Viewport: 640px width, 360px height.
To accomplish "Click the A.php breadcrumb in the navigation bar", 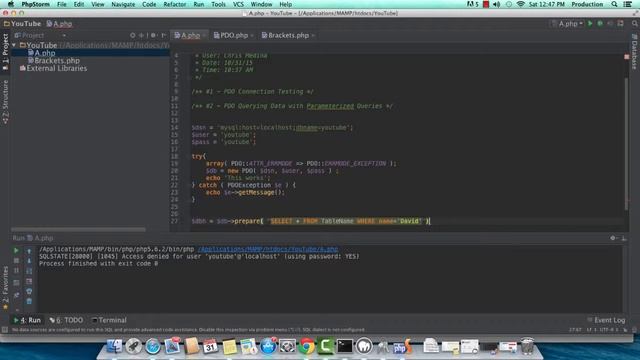I will (59, 24).
